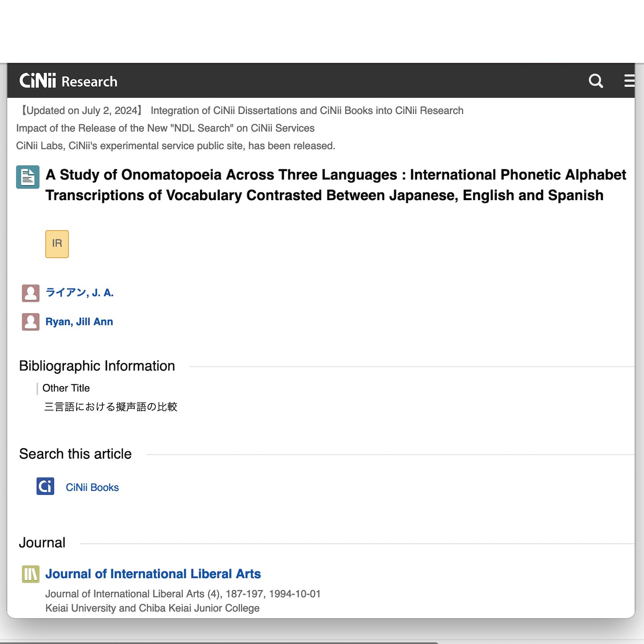
Task: Open author link Ryan, Jill Ann
Action: 79,322
